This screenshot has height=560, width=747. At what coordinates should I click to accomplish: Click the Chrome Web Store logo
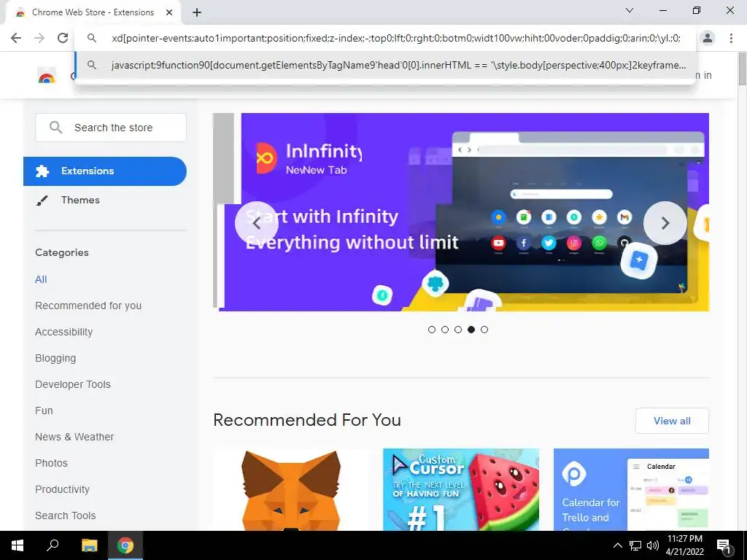point(47,75)
